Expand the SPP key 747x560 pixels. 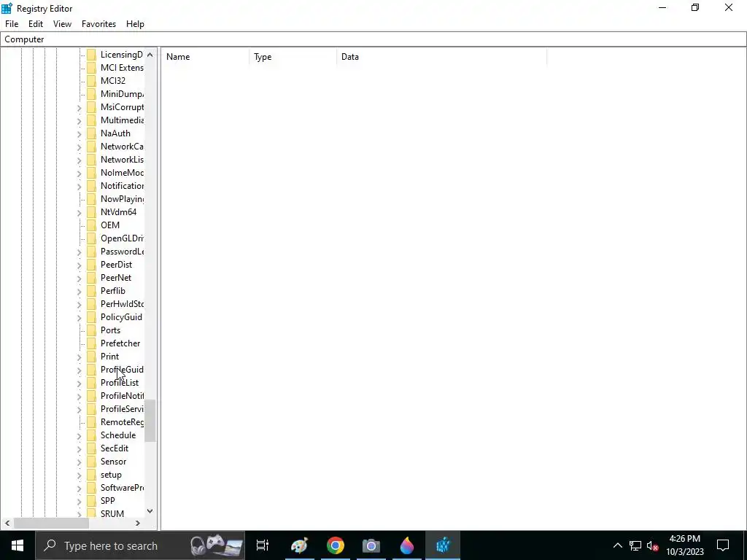click(x=80, y=502)
